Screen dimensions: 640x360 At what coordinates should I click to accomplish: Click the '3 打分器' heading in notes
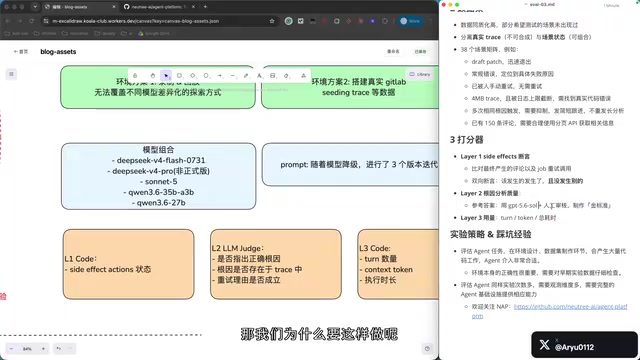click(x=467, y=140)
